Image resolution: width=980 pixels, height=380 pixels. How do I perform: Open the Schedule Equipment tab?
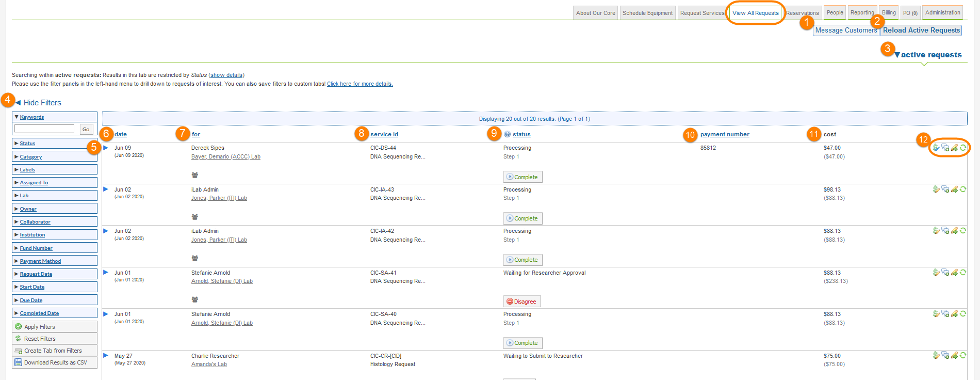point(647,13)
